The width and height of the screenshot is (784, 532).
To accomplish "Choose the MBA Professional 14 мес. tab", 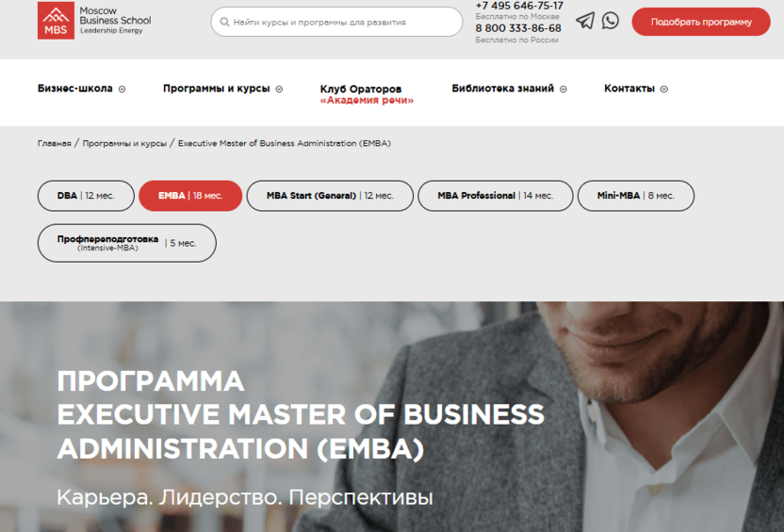I will (496, 196).
